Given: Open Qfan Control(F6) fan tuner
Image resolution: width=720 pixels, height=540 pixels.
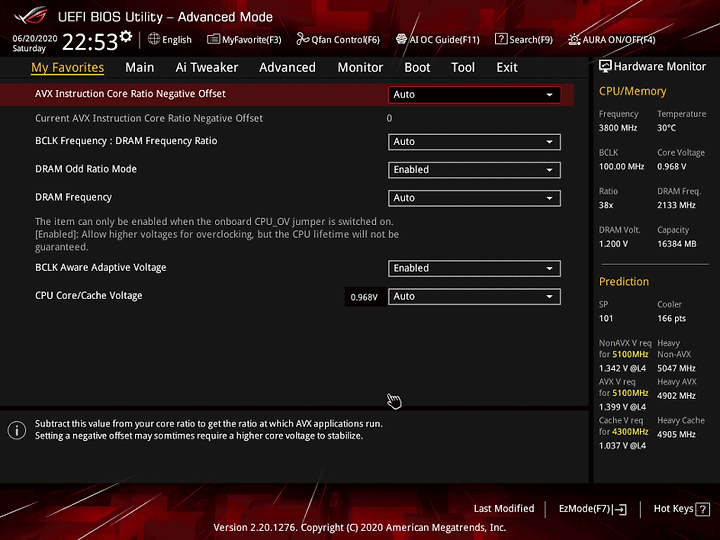Looking at the screenshot, I should coord(338,39).
